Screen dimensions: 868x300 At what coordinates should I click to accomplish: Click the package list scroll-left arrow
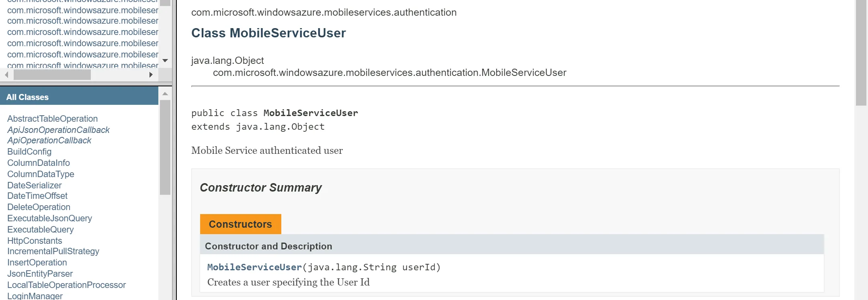[x=6, y=75]
